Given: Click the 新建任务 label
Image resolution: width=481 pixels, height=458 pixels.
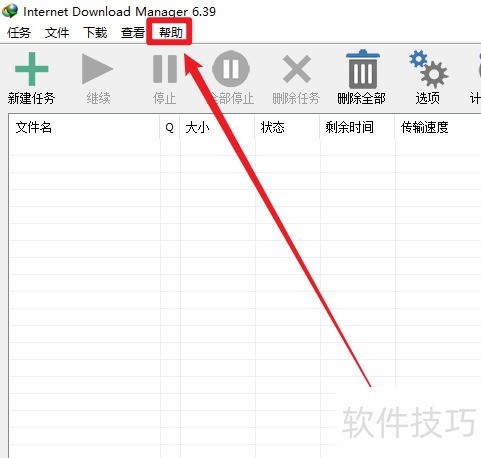Looking at the screenshot, I should click(31, 98).
